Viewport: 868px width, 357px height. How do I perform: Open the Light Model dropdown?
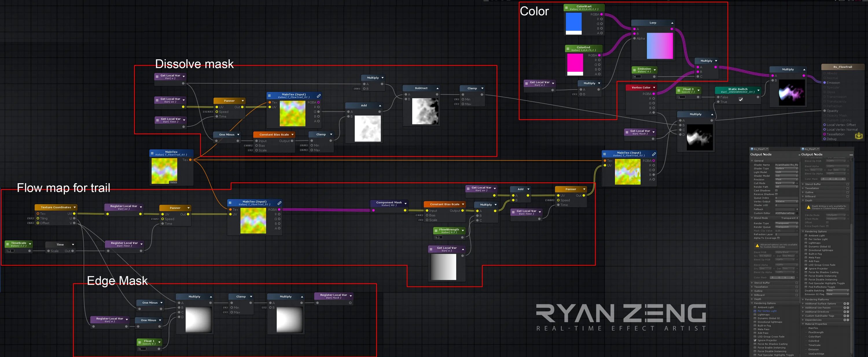point(786,172)
